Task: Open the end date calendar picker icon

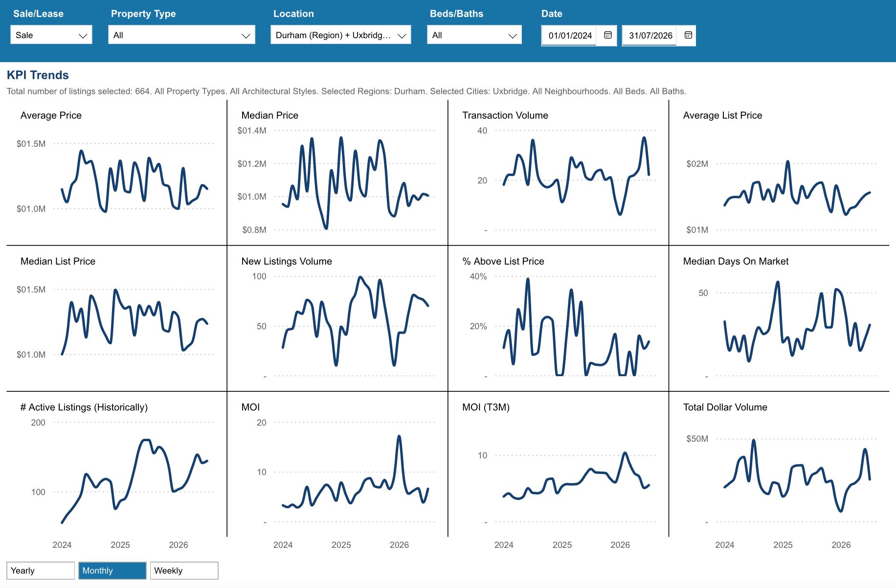Action: pyautogui.click(x=688, y=35)
